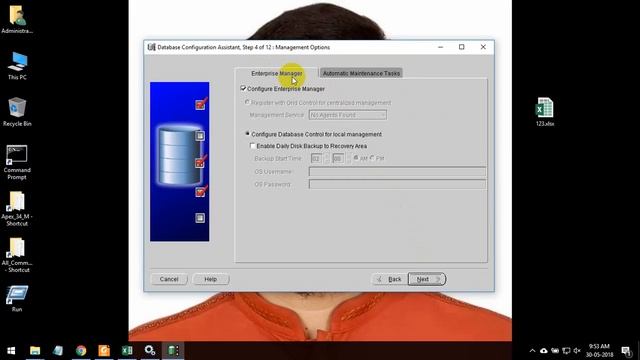
Task: Launch Command Prompt desktop shortcut
Action: pos(17,162)
